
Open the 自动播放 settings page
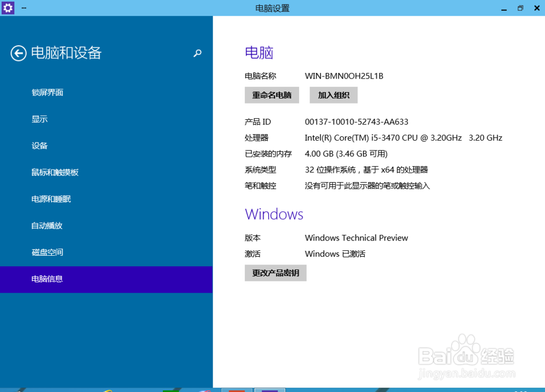coord(47,225)
